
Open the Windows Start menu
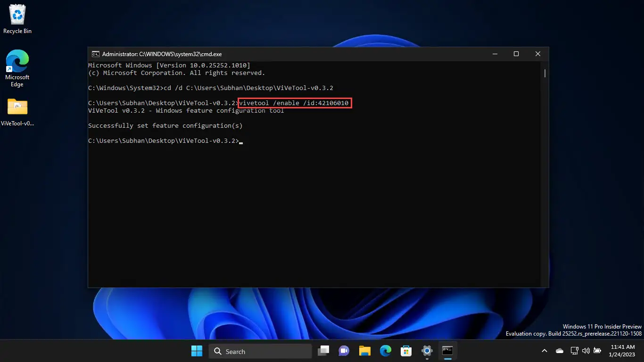click(197, 351)
